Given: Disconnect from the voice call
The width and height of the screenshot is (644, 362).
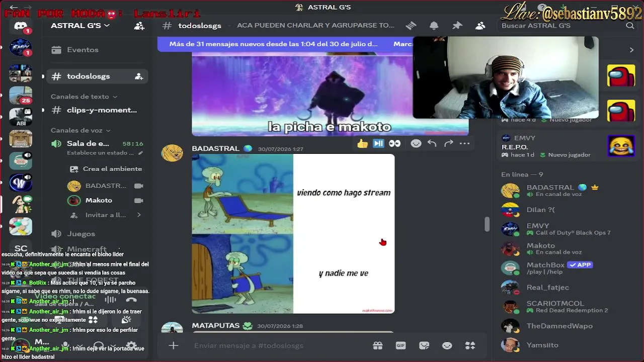Looking at the screenshot, I should [131, 300].
